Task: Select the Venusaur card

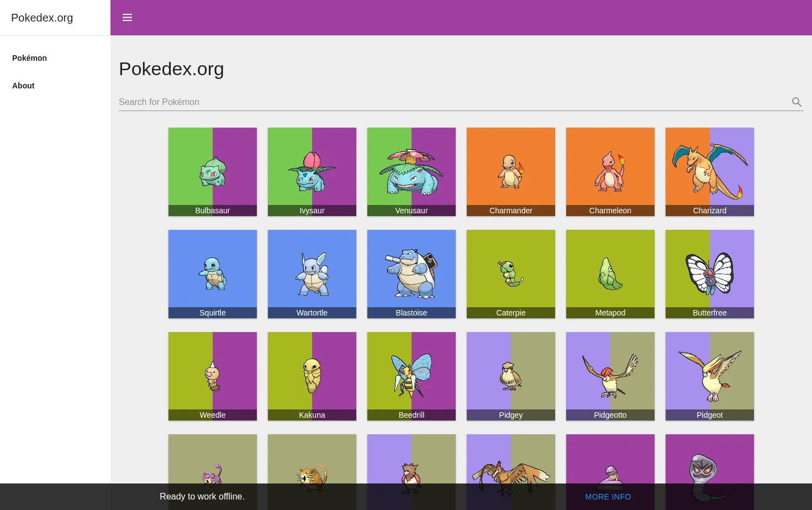Action: click(x=412, y=172)
